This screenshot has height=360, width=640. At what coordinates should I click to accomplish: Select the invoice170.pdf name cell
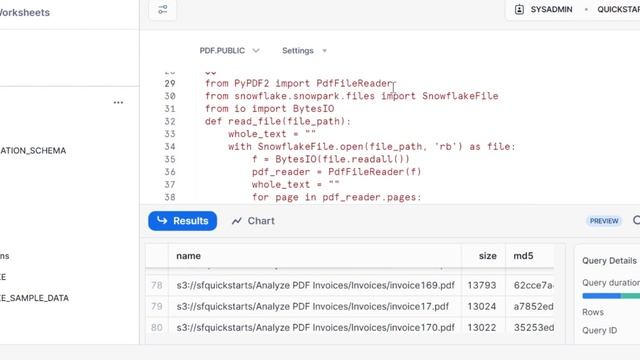315,328
